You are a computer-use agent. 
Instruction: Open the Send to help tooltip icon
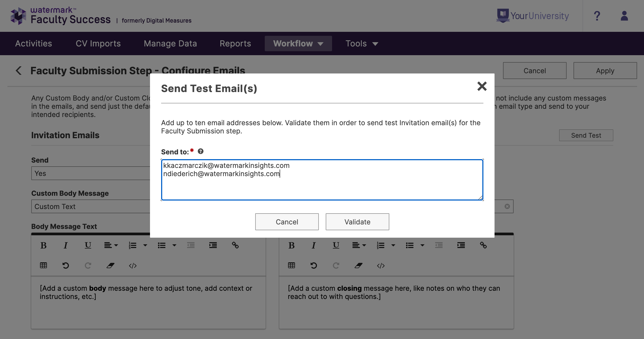(x=201, y=151)
